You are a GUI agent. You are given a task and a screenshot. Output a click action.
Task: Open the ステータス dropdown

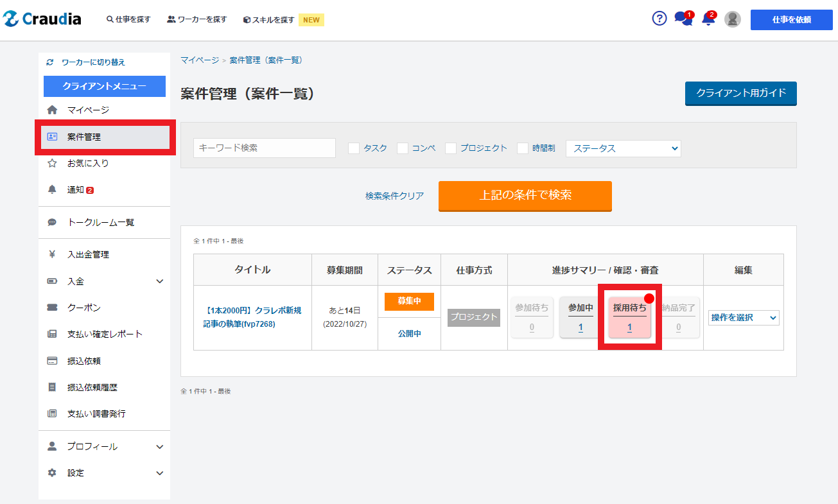click(623, 148)
